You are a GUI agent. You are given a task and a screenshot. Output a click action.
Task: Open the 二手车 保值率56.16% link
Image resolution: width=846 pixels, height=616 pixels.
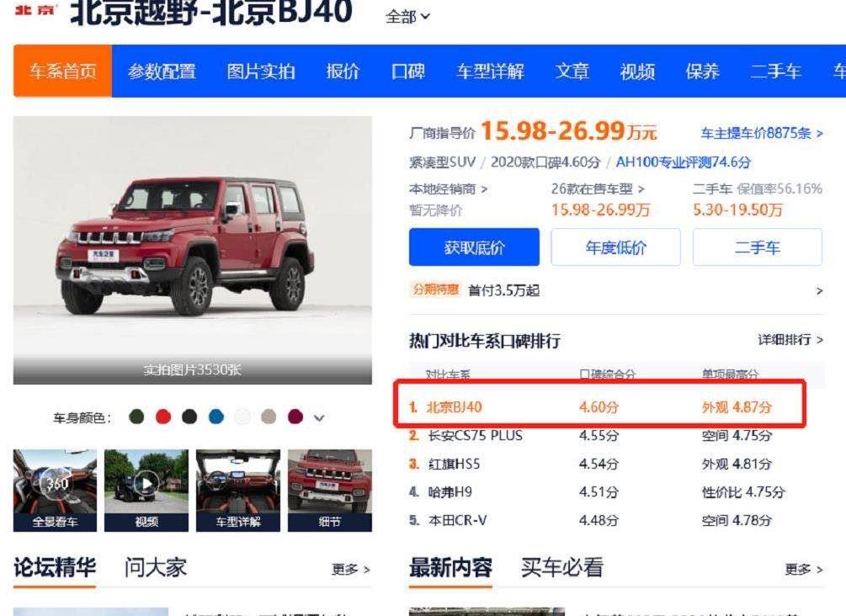tap(757, 189)
